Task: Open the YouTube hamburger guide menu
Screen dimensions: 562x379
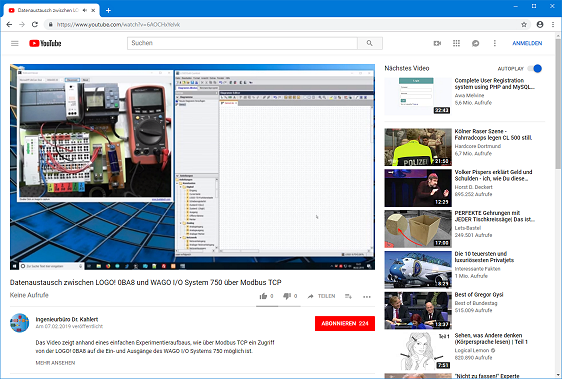Action: point(15,43)
